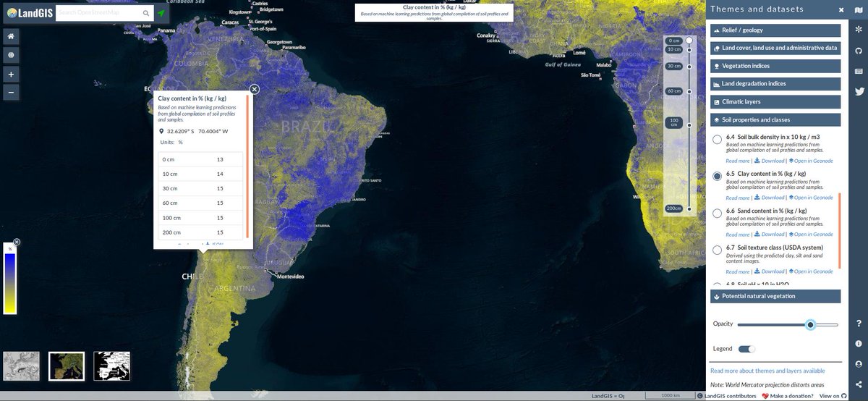Click the 0 cm row in the popup table
Screen dimensions: 868x401
(x=202, y=159)
